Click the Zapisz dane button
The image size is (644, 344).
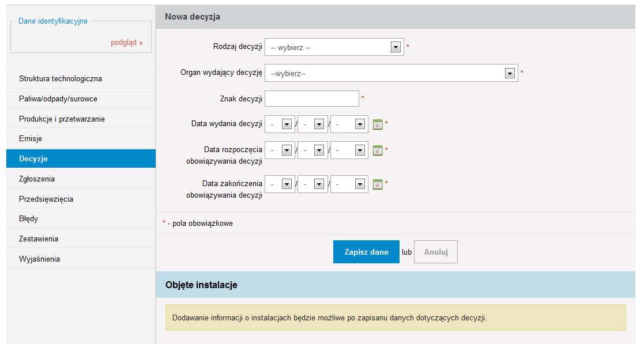point(366,252)
